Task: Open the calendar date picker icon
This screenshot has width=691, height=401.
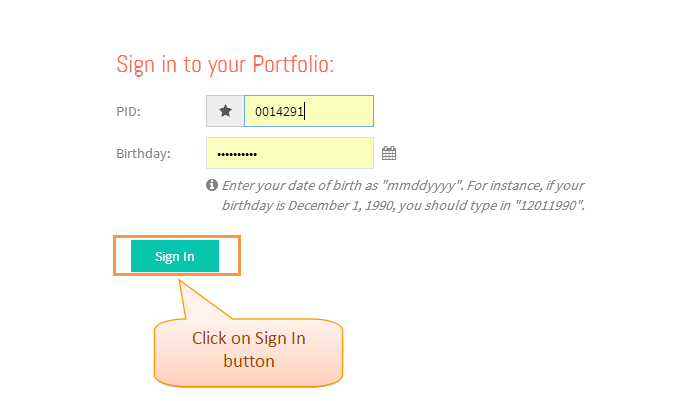Action: tap(389, 153)
